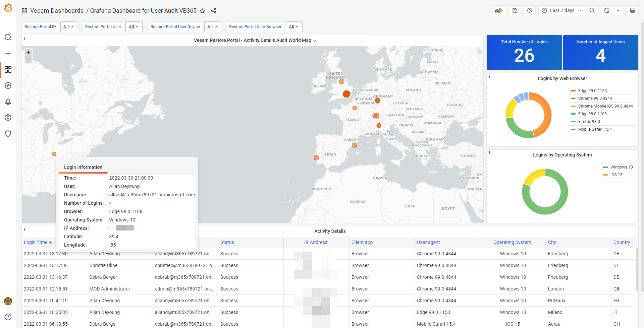
Task: Click the share dashboard icon
Action: point(214,11)
